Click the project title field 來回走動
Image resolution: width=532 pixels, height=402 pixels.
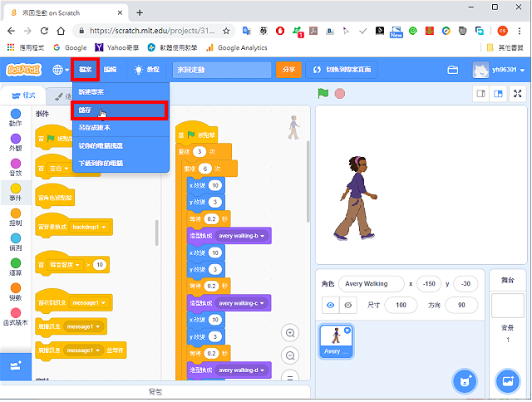(x=222, y=70)
